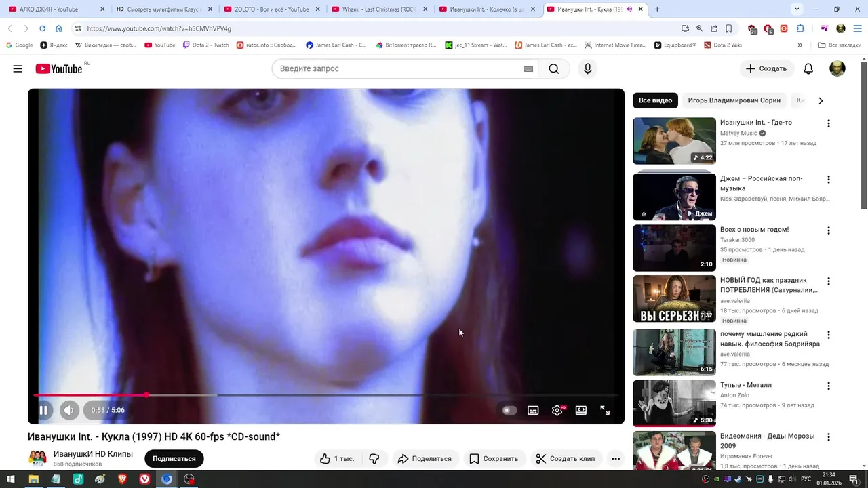Toggle subtitles in the player
The height and width of the screenshot is (488, 868).
click(x=534, y=410)
